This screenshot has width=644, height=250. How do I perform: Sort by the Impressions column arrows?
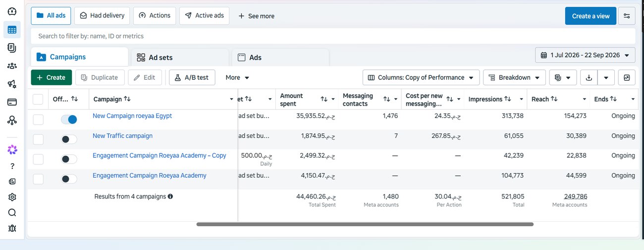[508, 99]
